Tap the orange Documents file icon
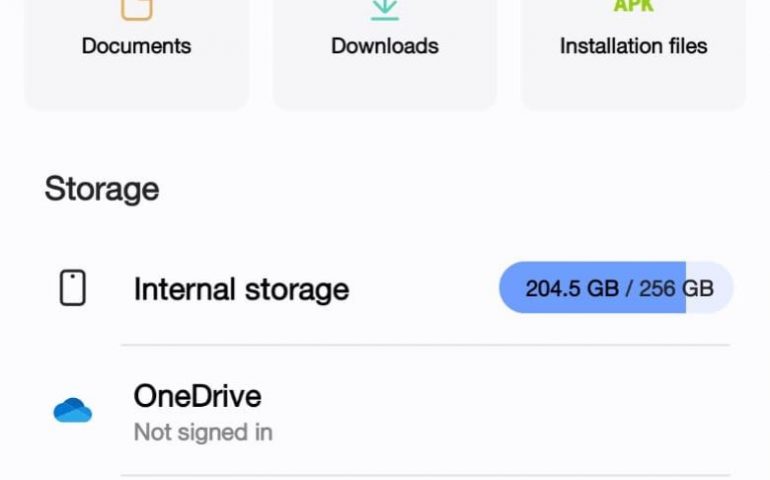The image size is (770, 480). (137, 9)
